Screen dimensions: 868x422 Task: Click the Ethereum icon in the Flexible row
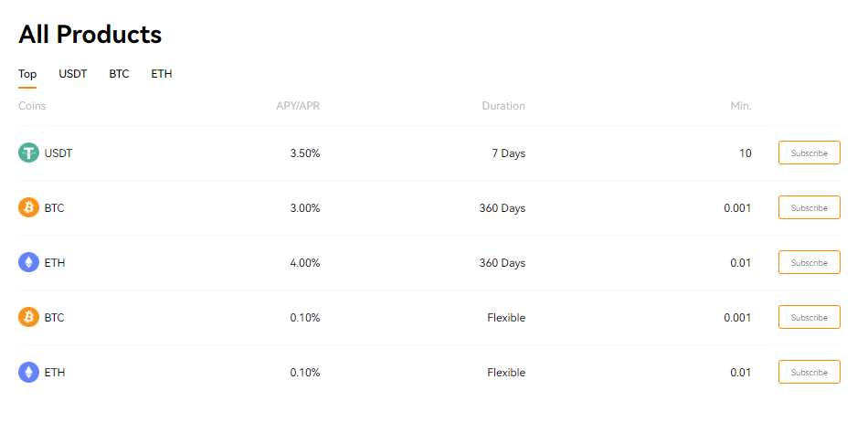(x=29, y=372)
